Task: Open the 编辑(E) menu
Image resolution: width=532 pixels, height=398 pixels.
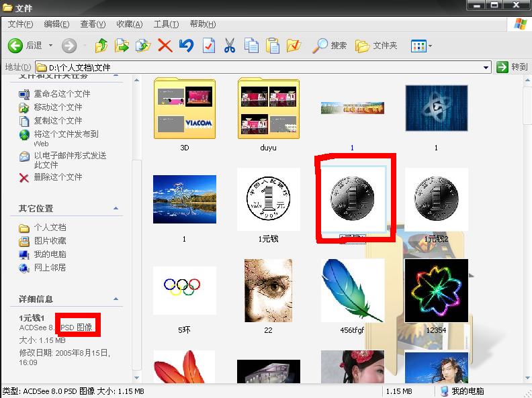Action: click(56, 24)
